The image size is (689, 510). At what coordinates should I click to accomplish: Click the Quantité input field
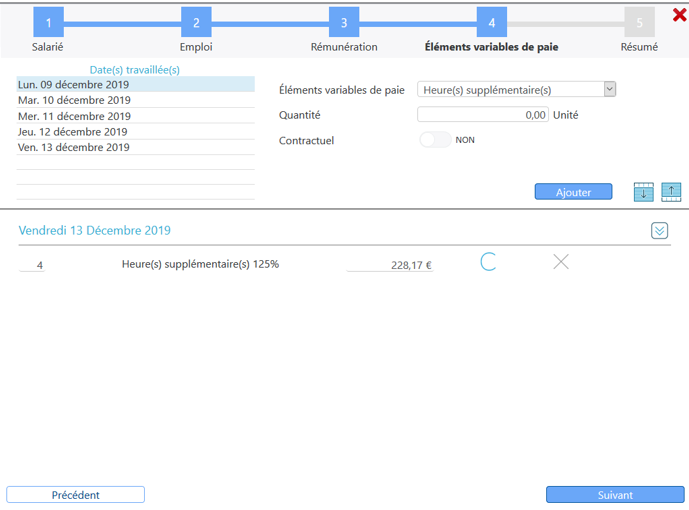pos(483,115)
